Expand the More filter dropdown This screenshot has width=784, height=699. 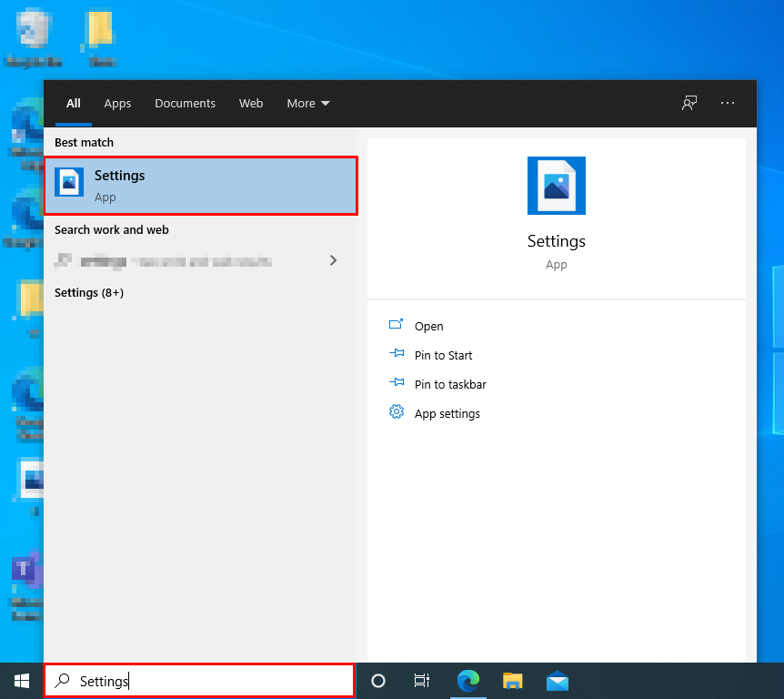(308, 103)
